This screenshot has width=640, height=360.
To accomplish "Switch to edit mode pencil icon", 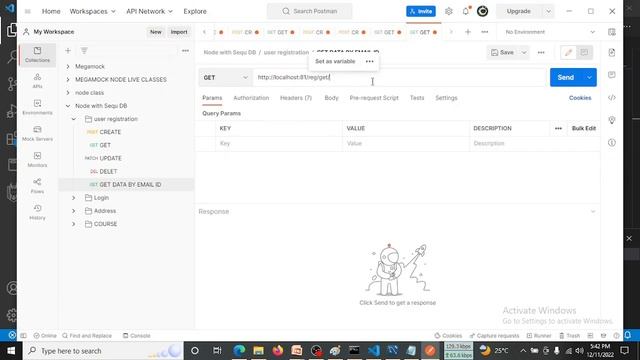I will point(568,52).
